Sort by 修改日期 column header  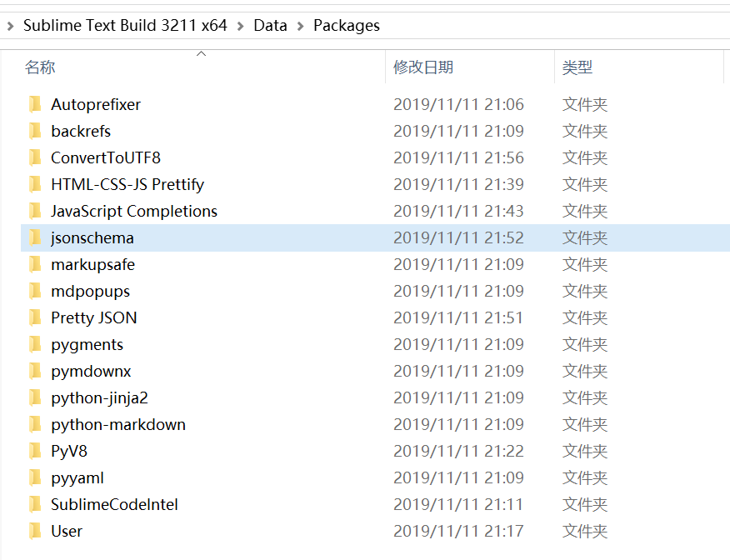(423, 67)
